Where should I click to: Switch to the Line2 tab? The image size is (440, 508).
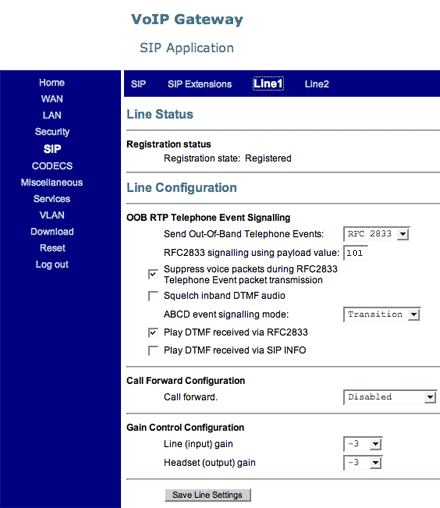[x=317, y=84]
